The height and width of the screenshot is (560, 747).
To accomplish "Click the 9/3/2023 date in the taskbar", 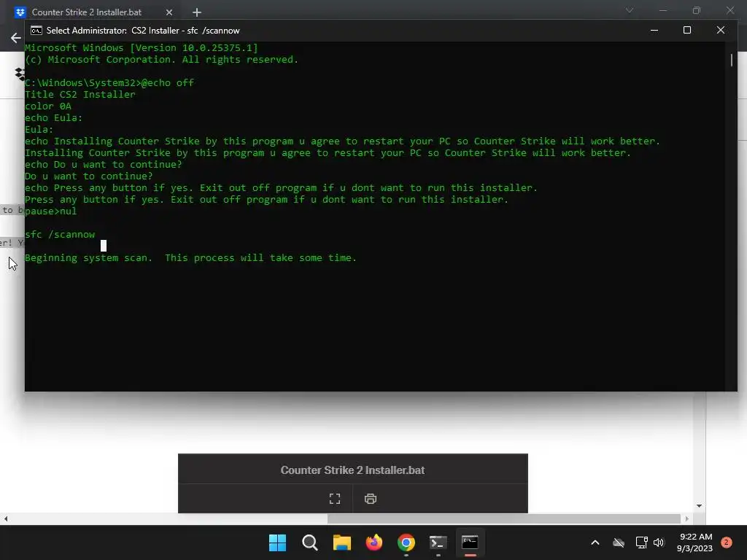I will pos(694,548).
